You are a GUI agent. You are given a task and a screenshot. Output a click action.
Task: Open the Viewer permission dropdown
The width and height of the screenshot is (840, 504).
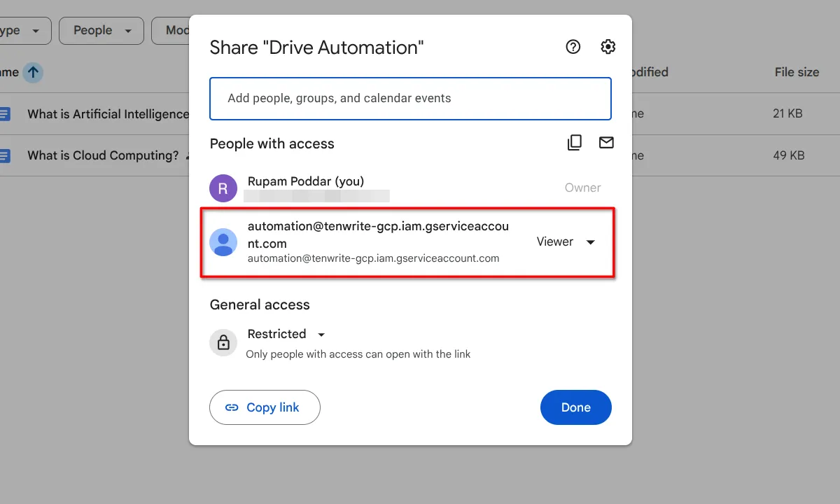[x=564, y=241]
